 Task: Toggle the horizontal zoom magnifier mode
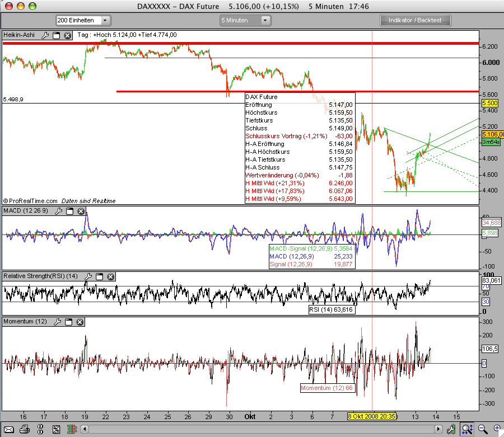[466, 429]
